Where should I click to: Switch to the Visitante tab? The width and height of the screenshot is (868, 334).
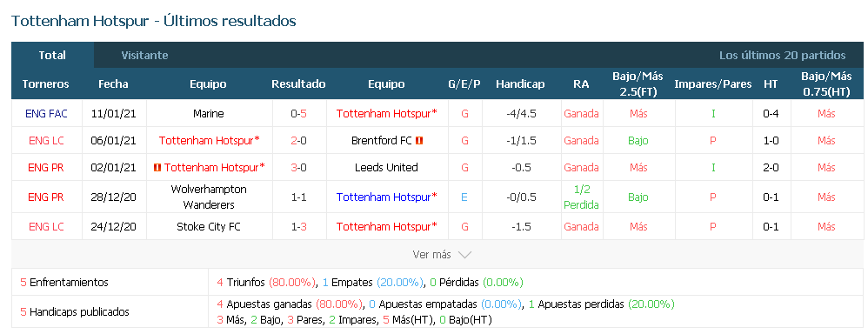click(x=144, y=56)
